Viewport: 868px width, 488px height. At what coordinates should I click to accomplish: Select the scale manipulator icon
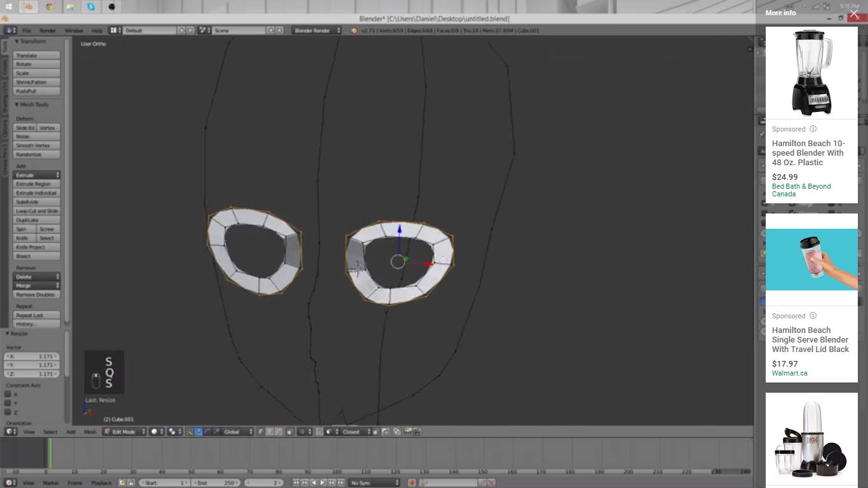(217, 432)
